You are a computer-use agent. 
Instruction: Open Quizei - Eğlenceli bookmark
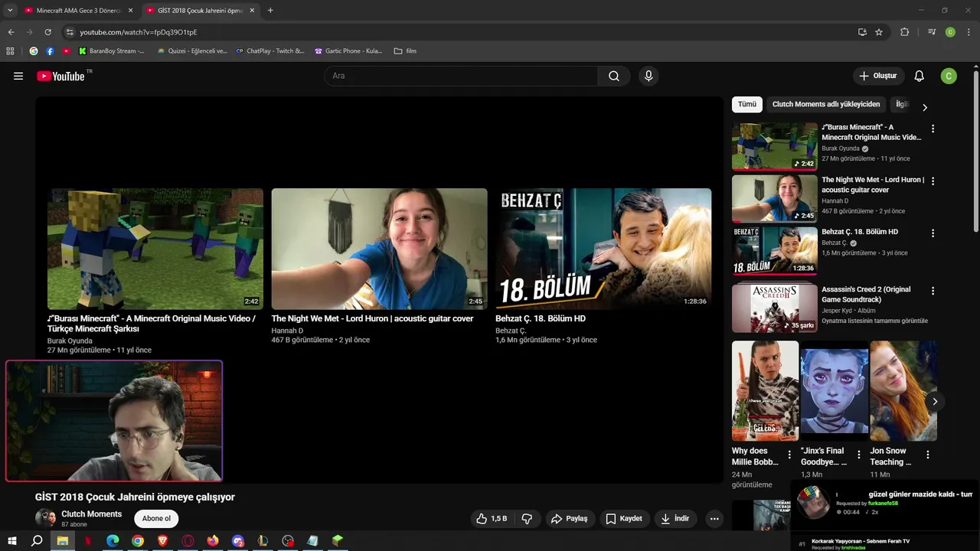tap(192, 51)
